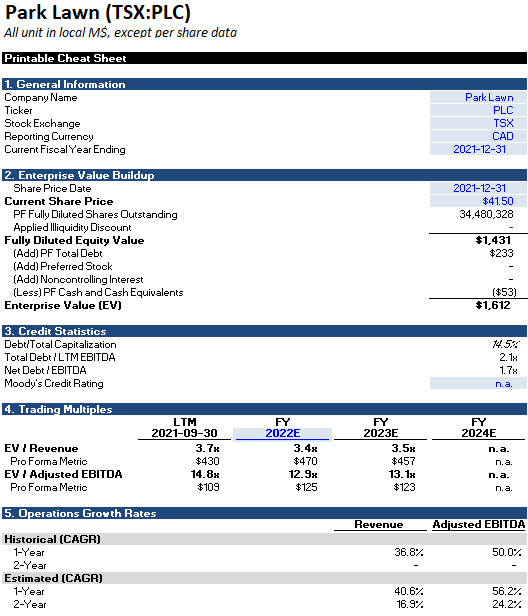This screenshot has width=528, height=616.
Task: Click the PF Fully Diluted Shares Outstanding value
Action: [486, 214]
